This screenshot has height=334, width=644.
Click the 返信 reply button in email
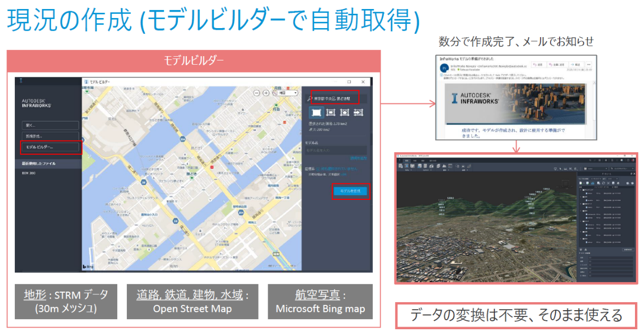click(x=538, y=65)
